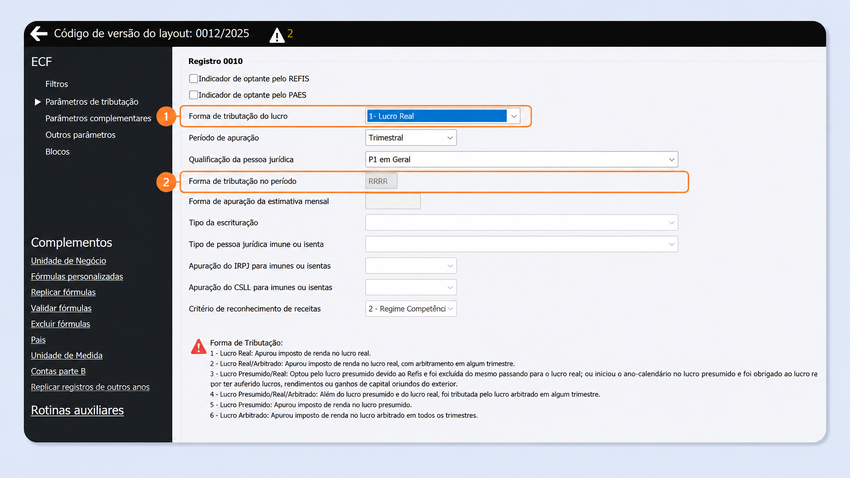
Task: Click the Qualificação da pessoa jurídica label
Action: point(241,159)
